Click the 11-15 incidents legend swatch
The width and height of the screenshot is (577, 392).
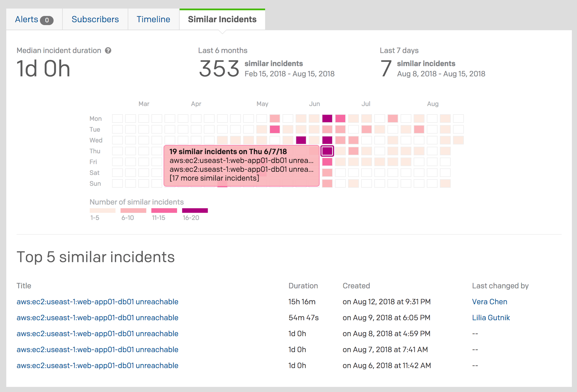[x=164, y=211]
